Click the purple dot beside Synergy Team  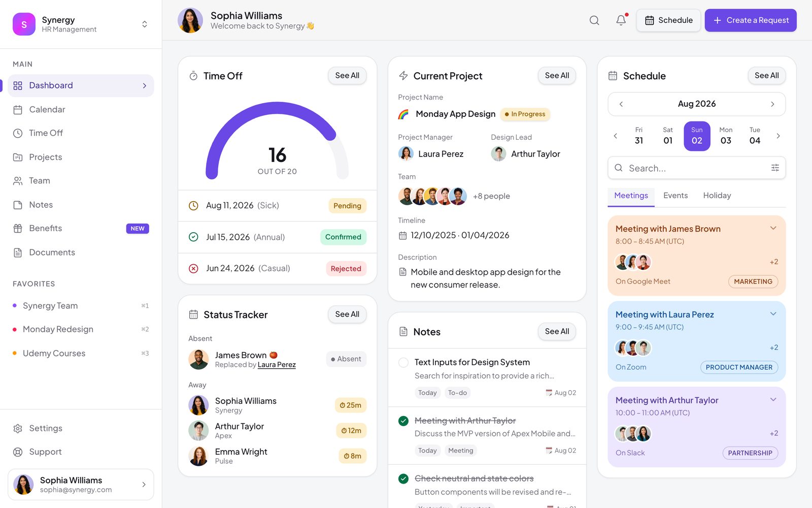click(15, 306)
